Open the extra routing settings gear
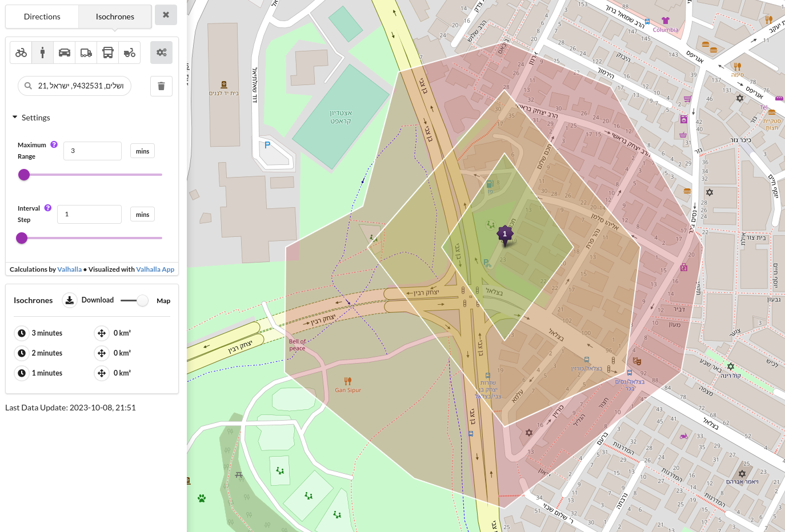The image size is (785, 532). tap(161, 52)
